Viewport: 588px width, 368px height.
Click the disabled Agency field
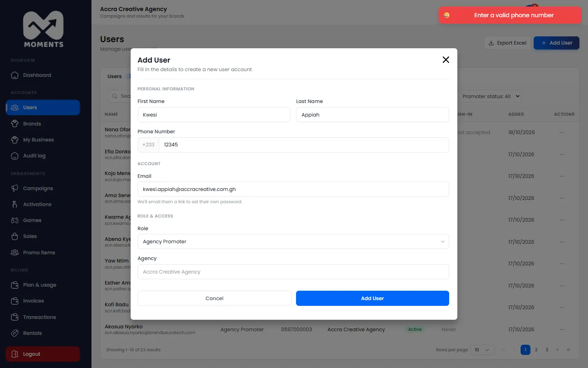pos(293,272)
